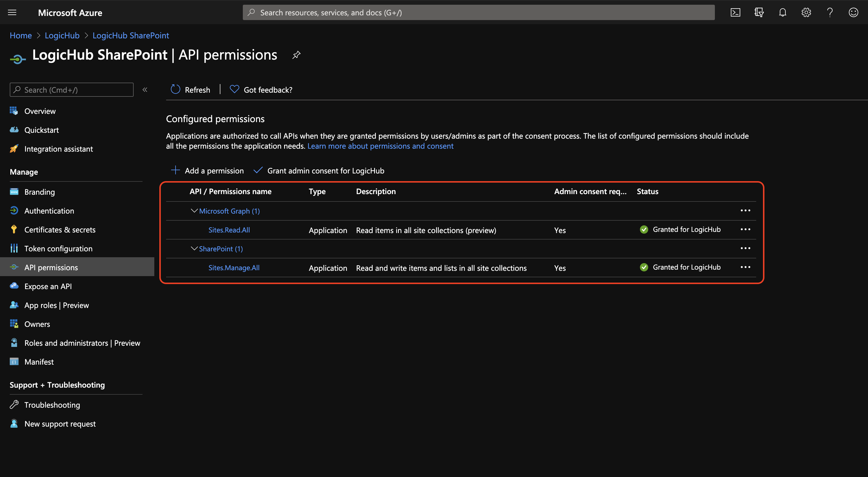868x477 pixels.
Task: Click the Microsoft Azure portal title
Action: click(70, 12)
